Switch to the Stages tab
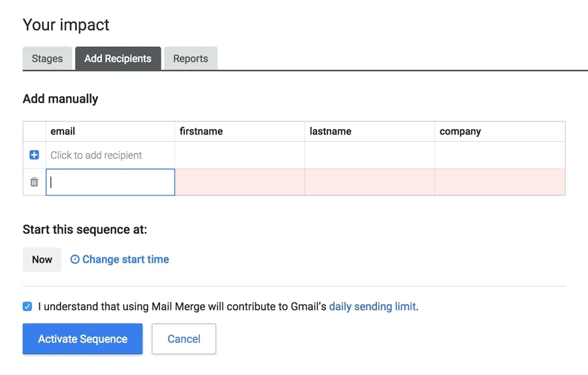Screen dimensions: 588x375 (47, 59)
